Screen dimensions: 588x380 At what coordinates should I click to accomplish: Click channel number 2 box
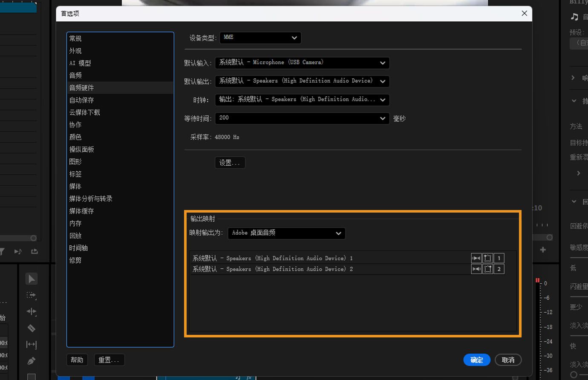[499, 269]
